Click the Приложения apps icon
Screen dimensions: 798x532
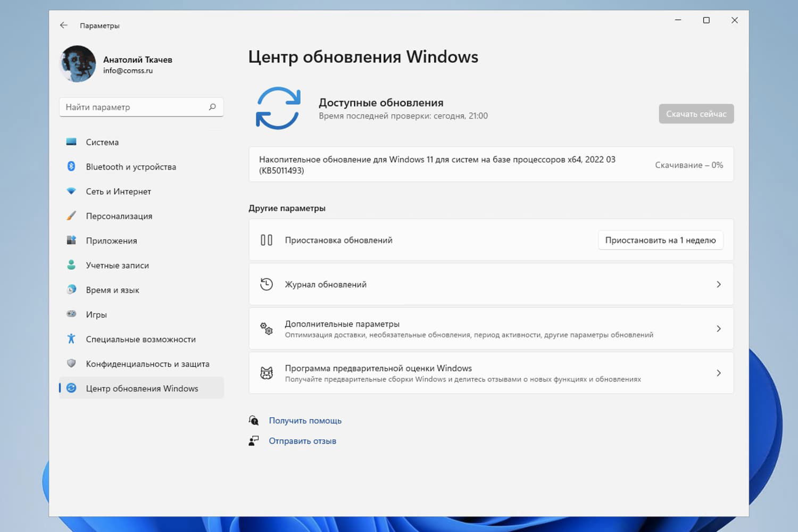click(x=71, y=240)
